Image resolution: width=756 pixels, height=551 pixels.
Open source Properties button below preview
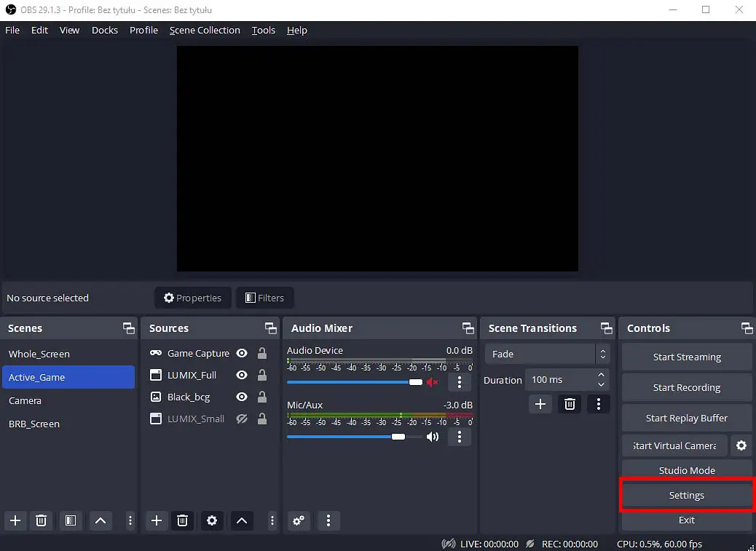pos(193,298)
